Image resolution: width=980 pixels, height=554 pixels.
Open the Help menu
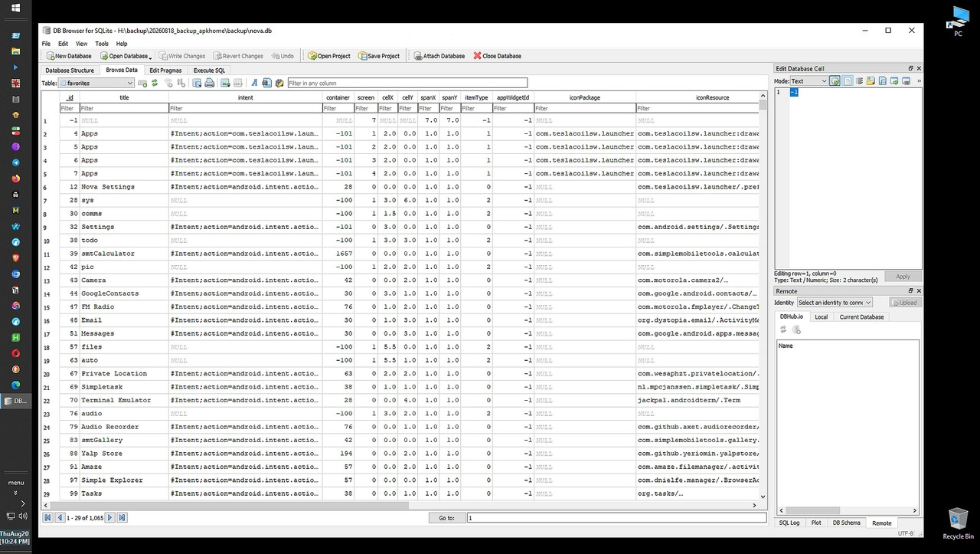tap(122, 44)
